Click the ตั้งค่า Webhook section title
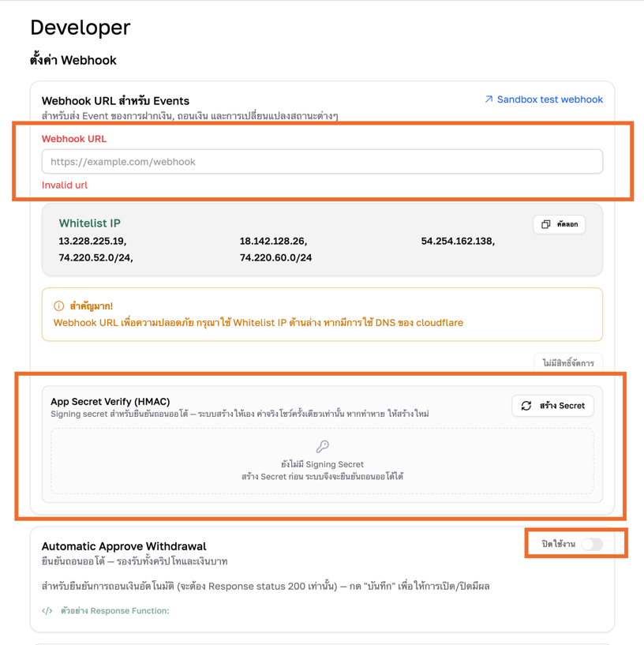The width and height of the screenshot is (644, 645). (x=73, y=60)
